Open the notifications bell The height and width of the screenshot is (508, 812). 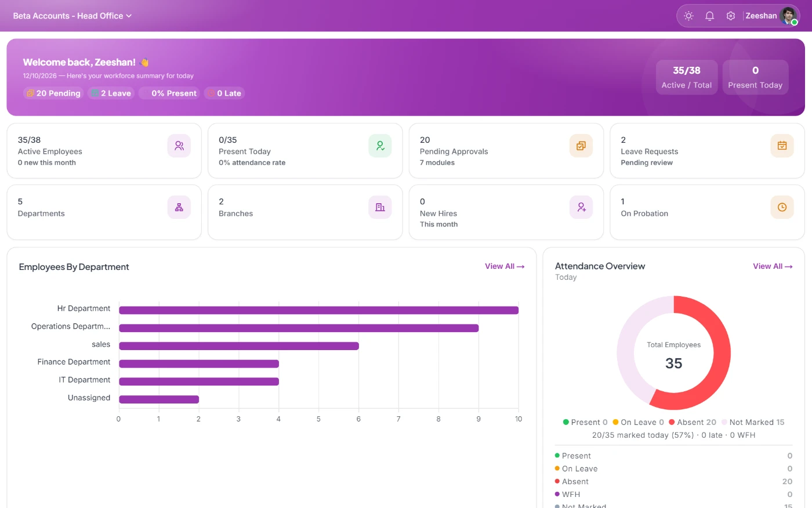(x=709, y=16)
